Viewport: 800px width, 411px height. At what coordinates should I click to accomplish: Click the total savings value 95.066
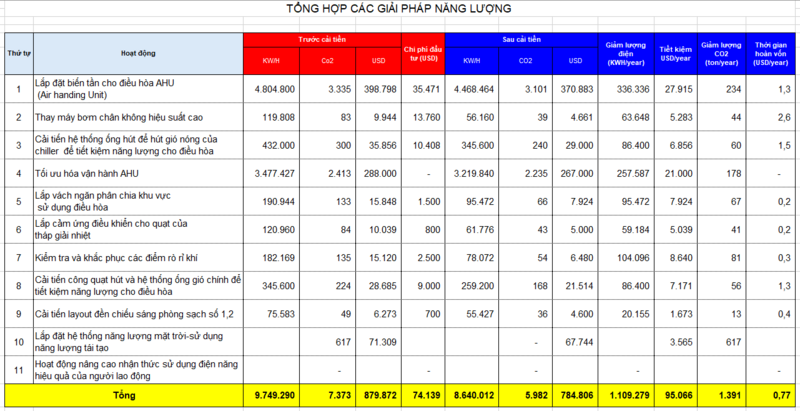pyautogui.click(x=676, y=395)
